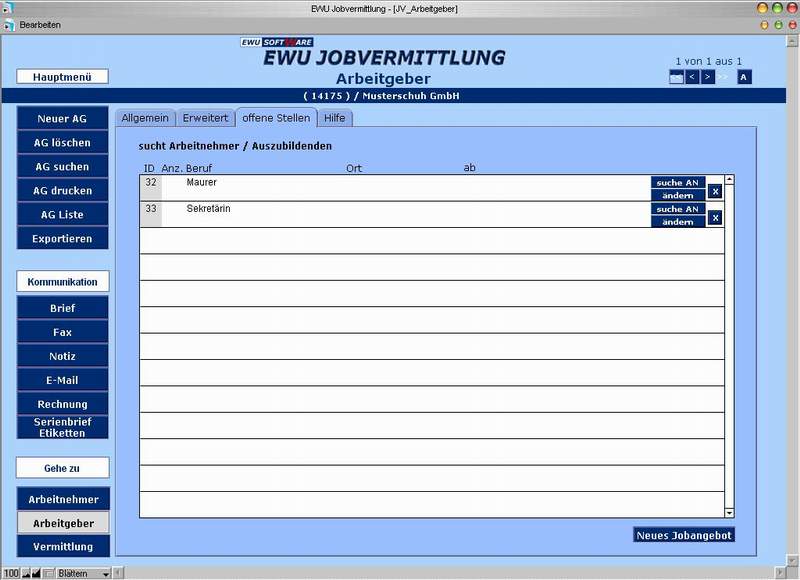The height and width of the screenshot is (580, 800).
Task: Click suche AN for Sekretärin row
Action: (x=678, y=209)
